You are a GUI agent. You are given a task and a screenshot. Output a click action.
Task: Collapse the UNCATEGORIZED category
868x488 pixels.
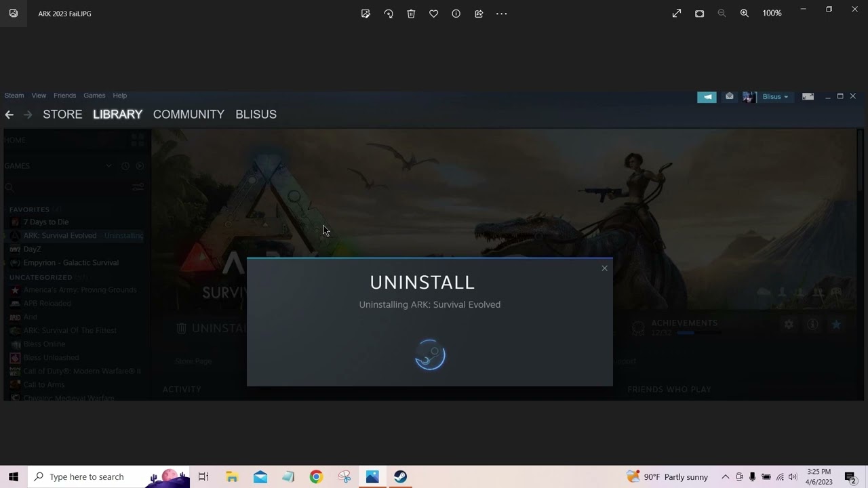[41, 278]
